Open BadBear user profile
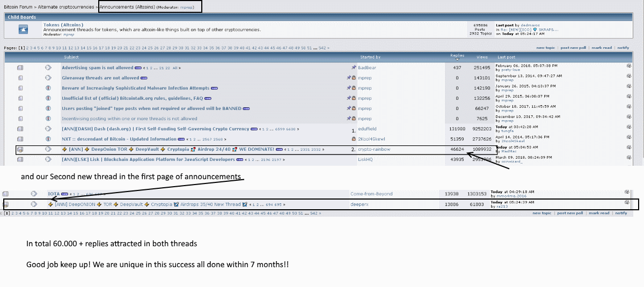 click(x=367, y=68)
